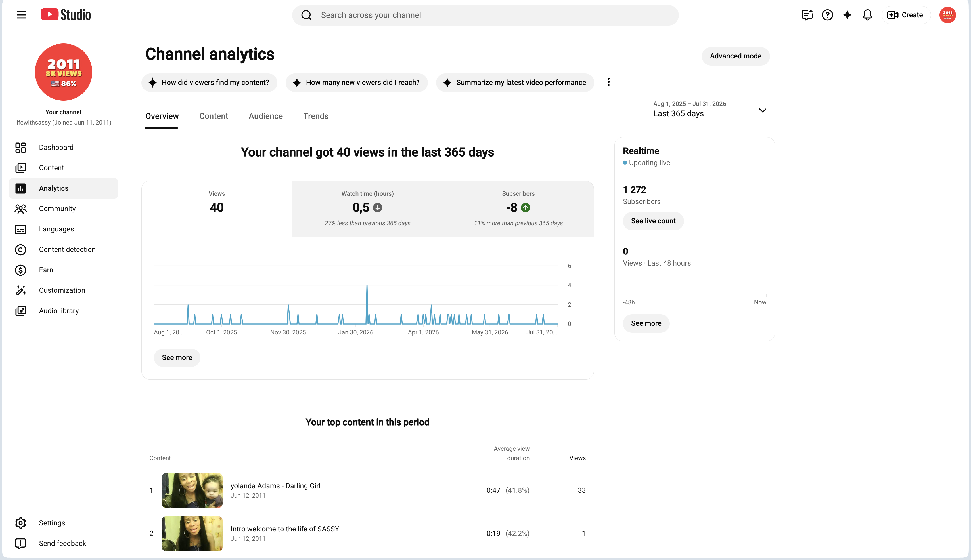Click the Earn dollar icon
The image size is (971, 560).
click(20, 270)
